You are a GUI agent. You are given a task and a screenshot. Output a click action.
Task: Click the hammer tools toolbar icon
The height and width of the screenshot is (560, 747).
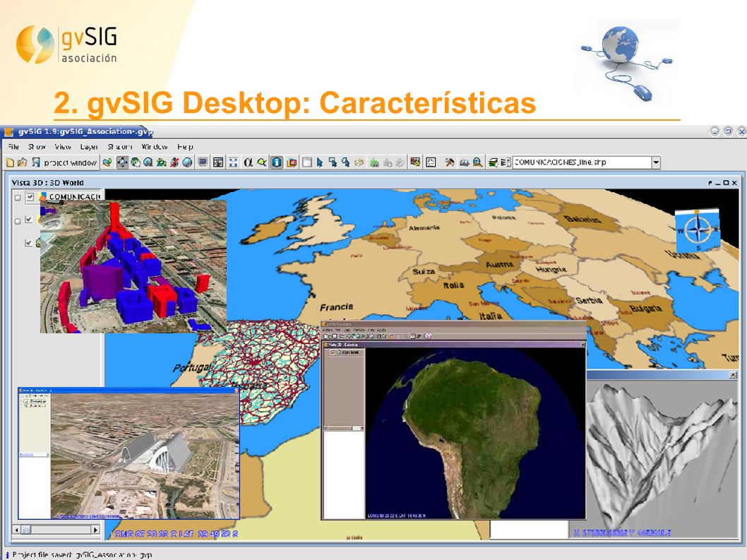449,162
